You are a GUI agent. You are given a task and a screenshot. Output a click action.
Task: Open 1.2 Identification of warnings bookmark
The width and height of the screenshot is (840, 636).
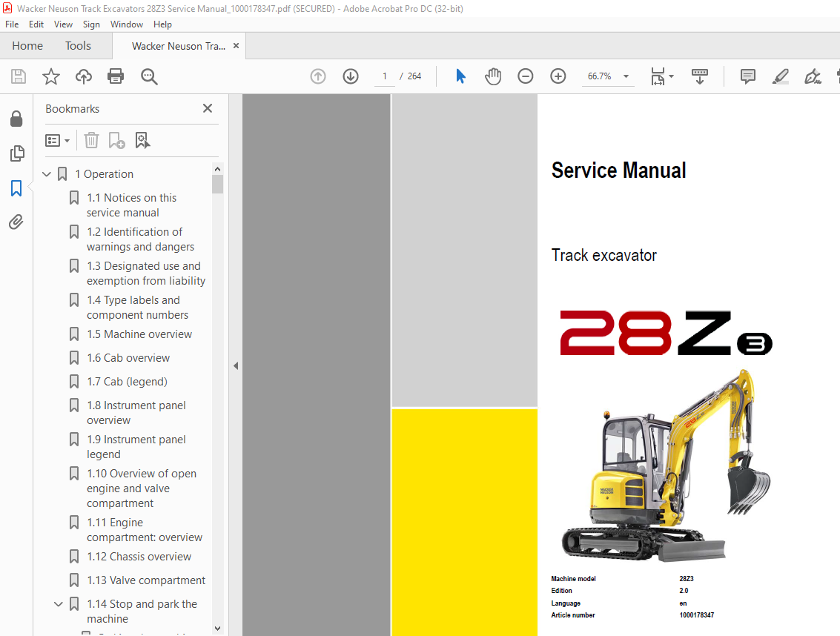coord(140,239)
